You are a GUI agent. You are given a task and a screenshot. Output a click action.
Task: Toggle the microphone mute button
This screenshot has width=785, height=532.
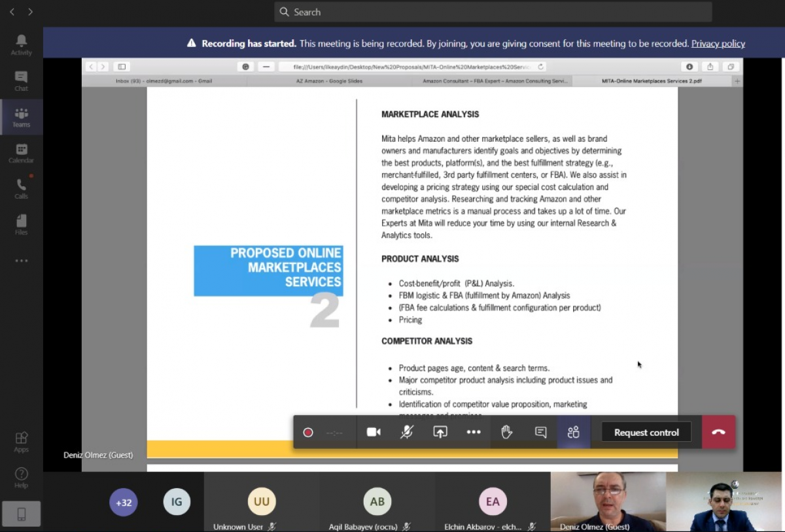point(407,432)
